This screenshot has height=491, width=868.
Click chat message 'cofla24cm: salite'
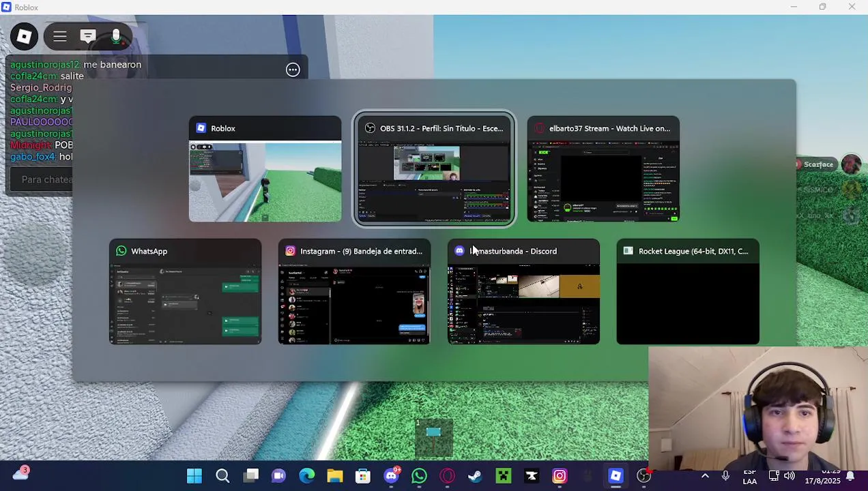(47, 76)
